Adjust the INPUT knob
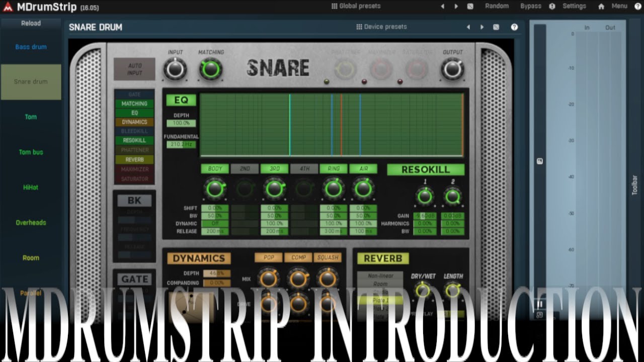 pos(175,69)
